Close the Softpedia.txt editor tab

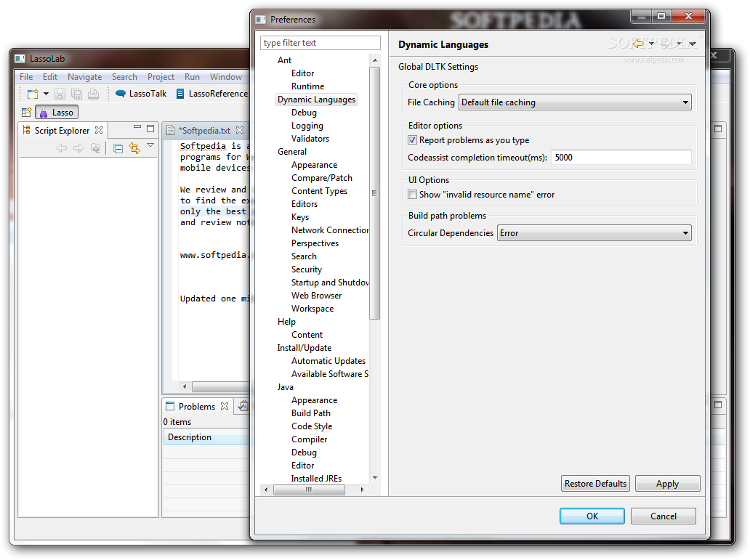pyautogui.click(x=240, y=130)
